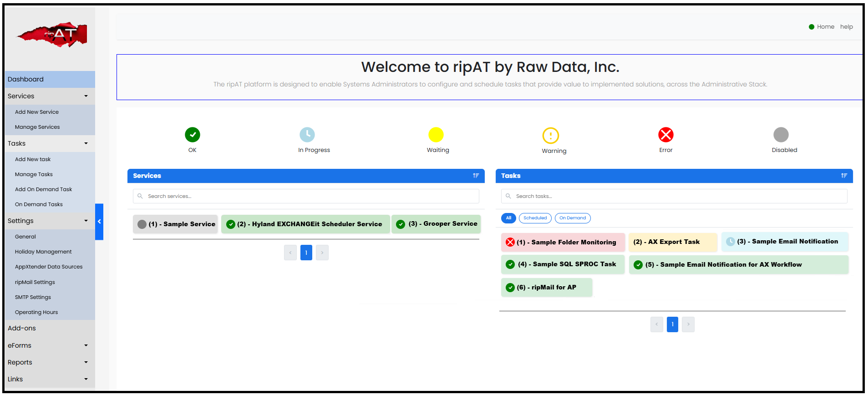This screenshot has width=868, height=395.
Task: Sort the Tasks panel using sort icon
Action: click(844, 176)
